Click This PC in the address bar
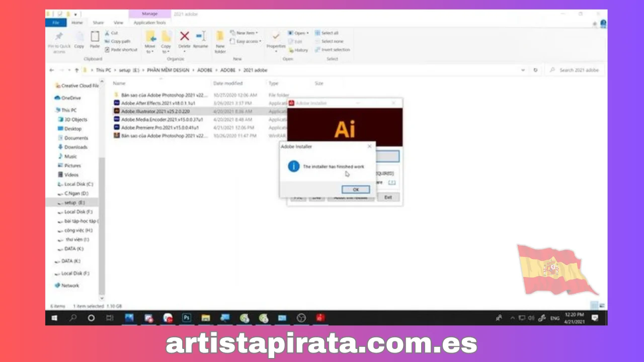This screenshot has height=362, width=644. (103, 70)
